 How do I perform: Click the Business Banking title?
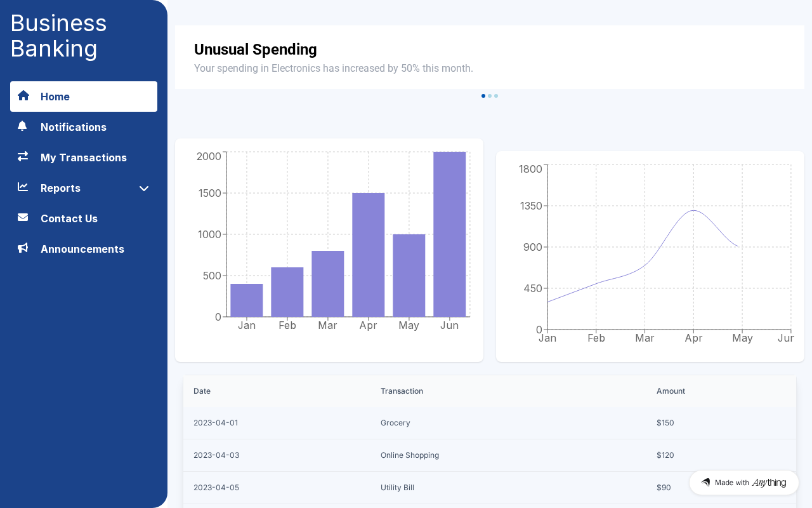pos(58,36)
